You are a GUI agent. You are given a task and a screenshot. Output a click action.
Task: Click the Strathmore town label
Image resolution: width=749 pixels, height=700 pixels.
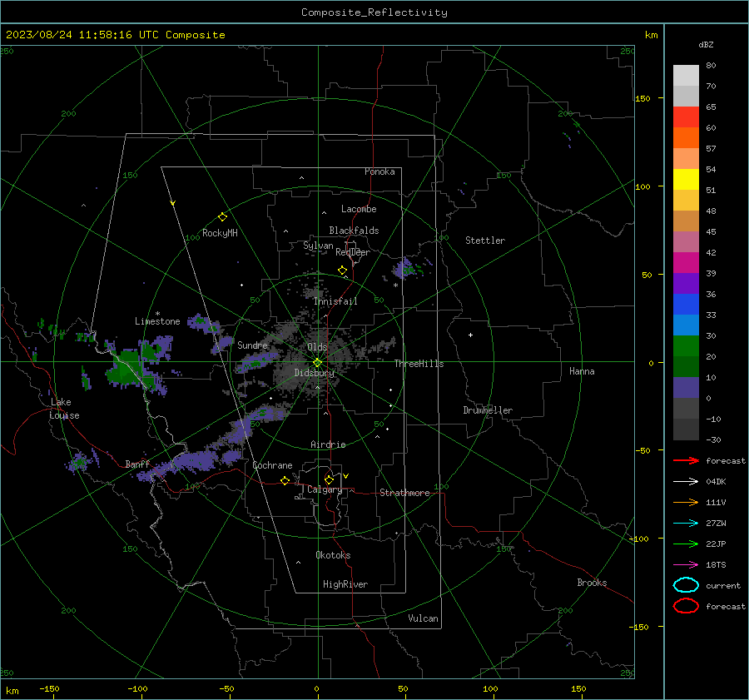[x=404, y=493]
